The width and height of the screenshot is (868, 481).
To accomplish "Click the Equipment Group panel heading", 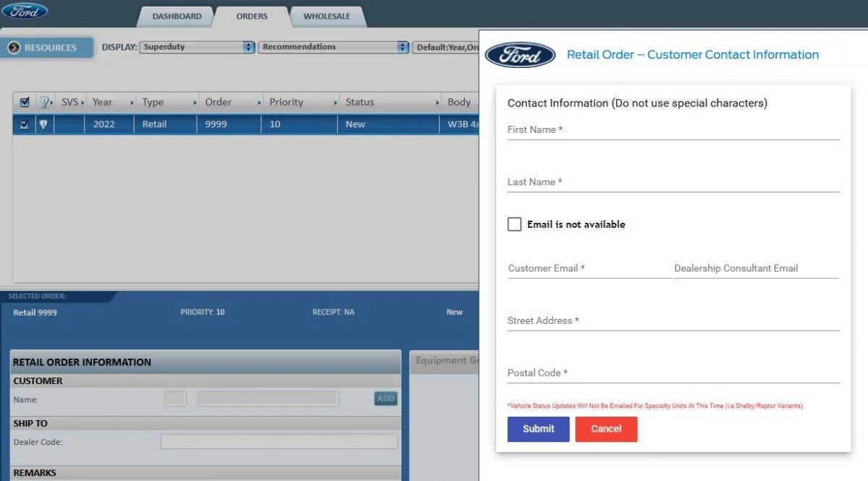I will pos(446,361).
